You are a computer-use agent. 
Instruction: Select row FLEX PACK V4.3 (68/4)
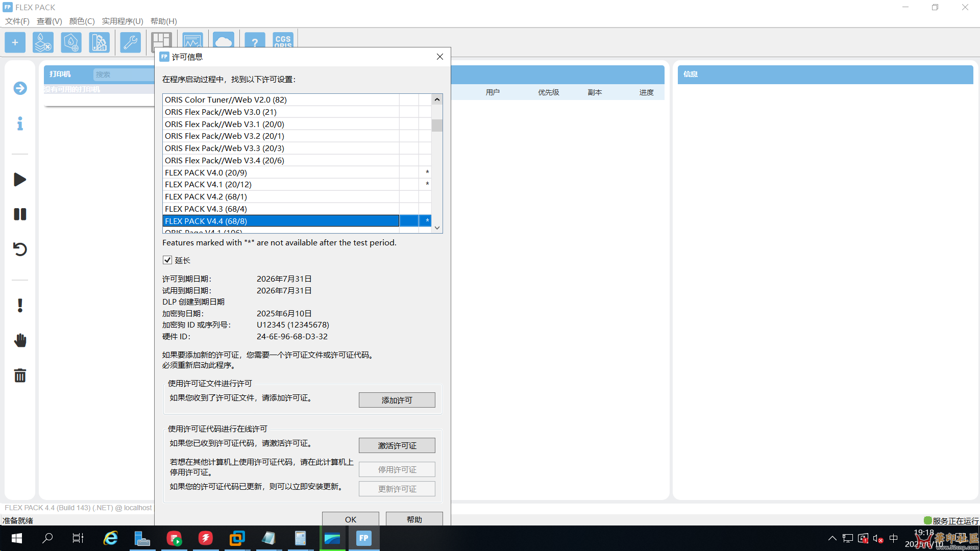297,209
